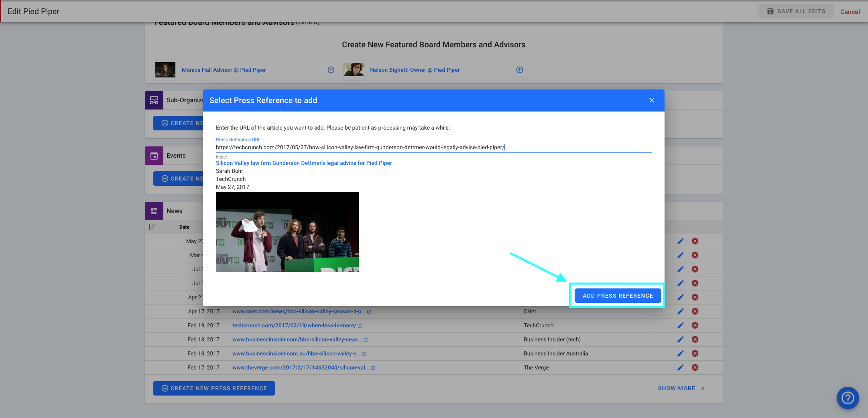This screenshot has width=868, height=418.
Task: Toggle the news list sort order icon
Action: [152, 227]
